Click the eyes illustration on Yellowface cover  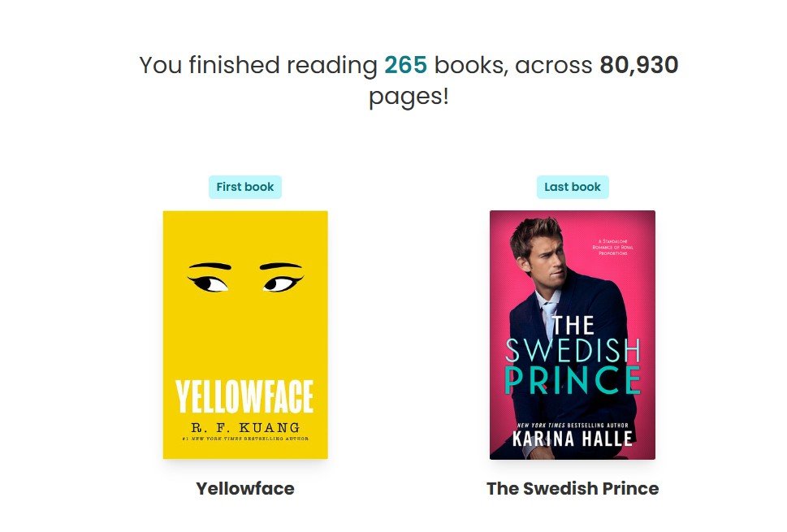[245, 279]
